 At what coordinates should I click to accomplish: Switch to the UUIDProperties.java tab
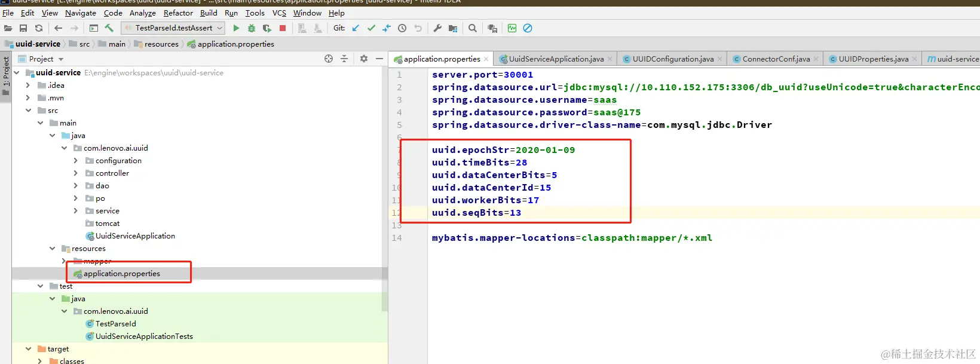pos(873,59)
